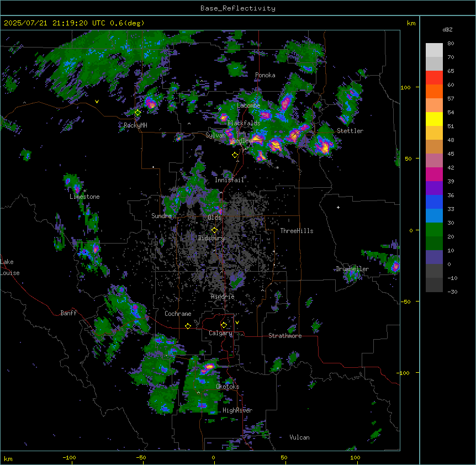Image resolution: width=476 pixels, height=465 pixels.
Task: Click the Sylvan map label
Action: pos(215,135)
